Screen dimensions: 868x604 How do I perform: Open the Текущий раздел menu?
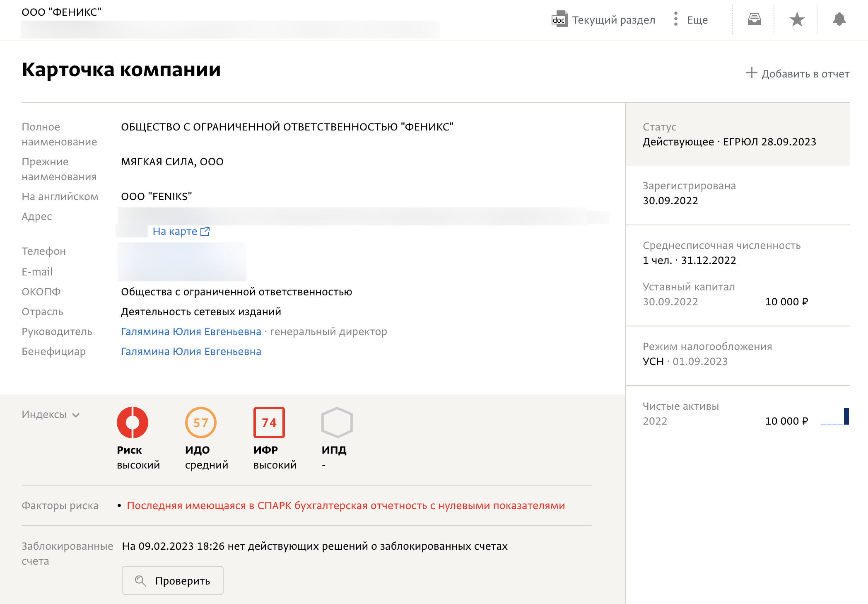tap(613, 20)
